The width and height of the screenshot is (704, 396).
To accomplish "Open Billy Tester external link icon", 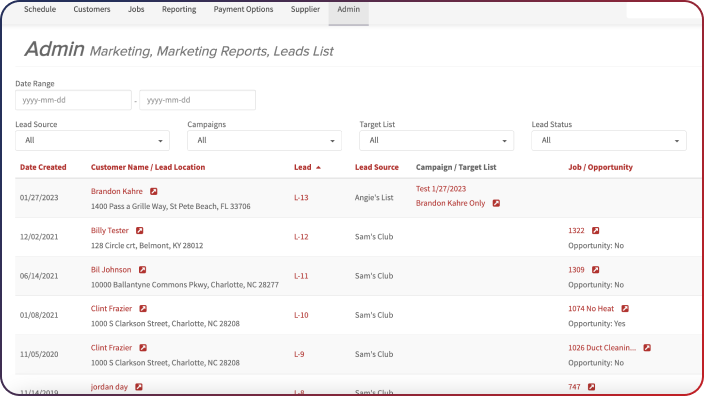I will pyautogui.click(x=140, y=230).
